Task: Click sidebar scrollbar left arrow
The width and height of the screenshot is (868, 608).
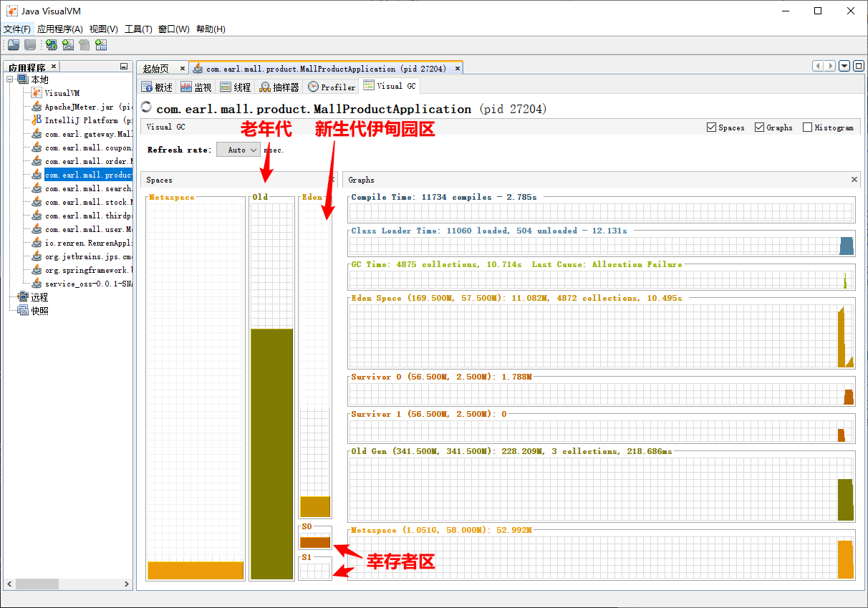Action: [9, 584]
